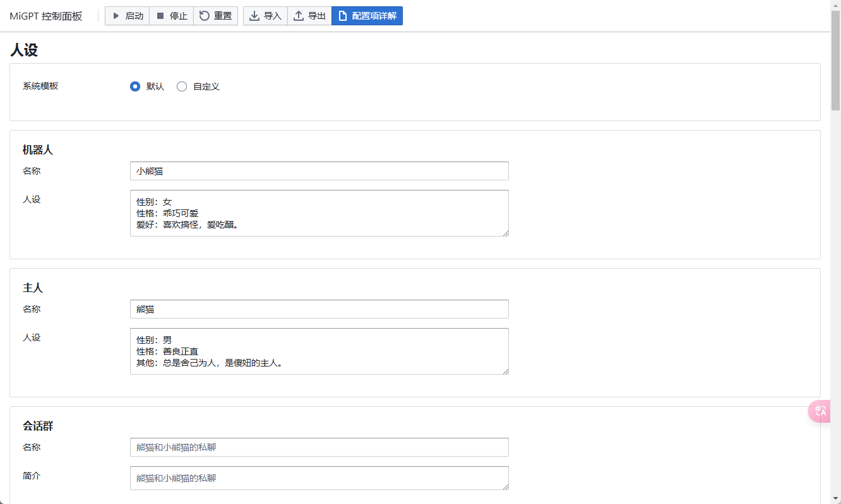Click the 简介 label in 会话群
The width and height of the screenshot is (841, 504).
coord(32,476)
